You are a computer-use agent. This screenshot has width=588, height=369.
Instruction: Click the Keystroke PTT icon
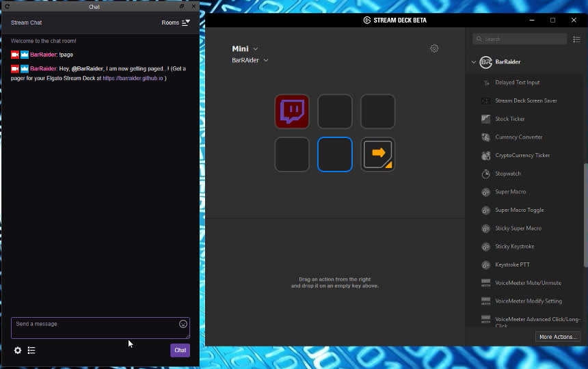(486, 265)
